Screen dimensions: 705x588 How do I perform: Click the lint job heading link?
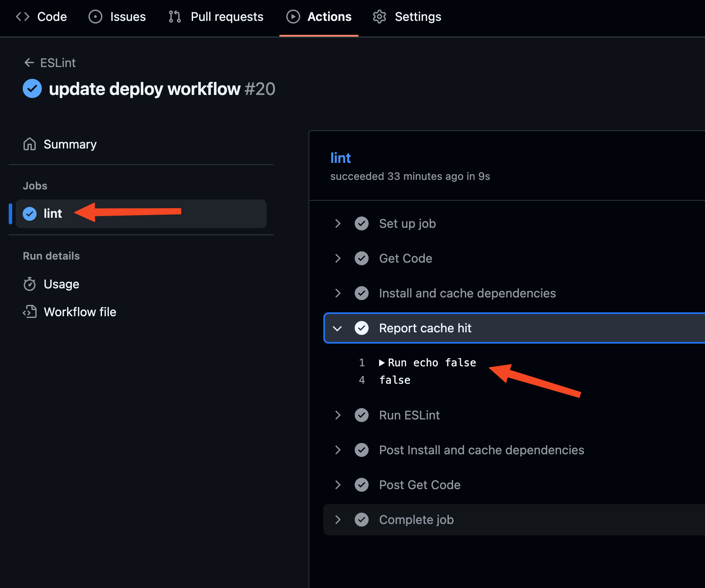340,158
